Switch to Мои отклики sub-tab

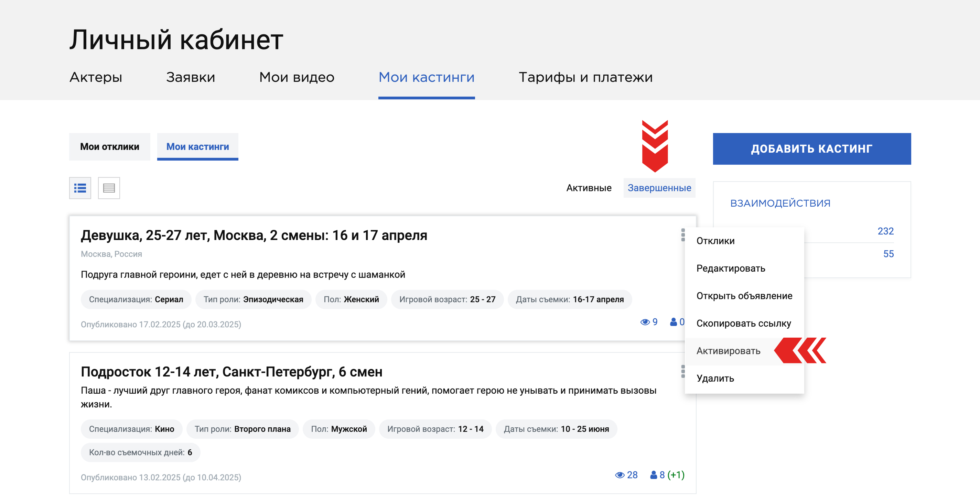pos(110,147)
